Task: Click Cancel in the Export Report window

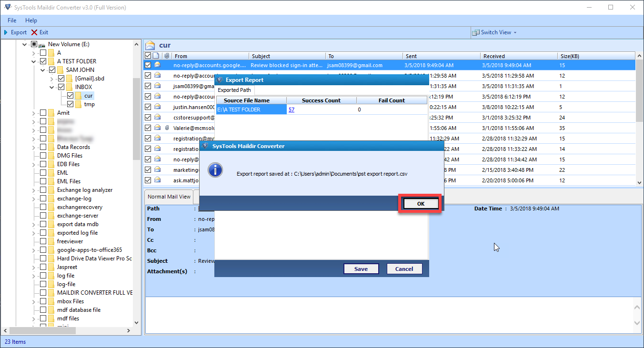Action: [x=404, y=269]
